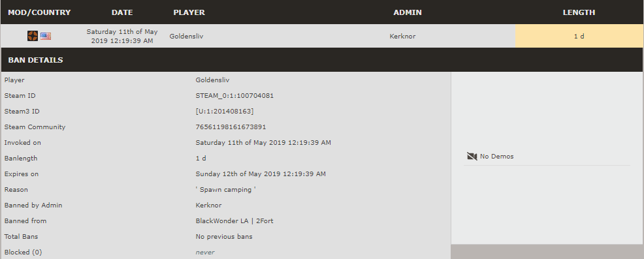Click the BlackWonder LA | 2Fort server

tap(234, 221)
